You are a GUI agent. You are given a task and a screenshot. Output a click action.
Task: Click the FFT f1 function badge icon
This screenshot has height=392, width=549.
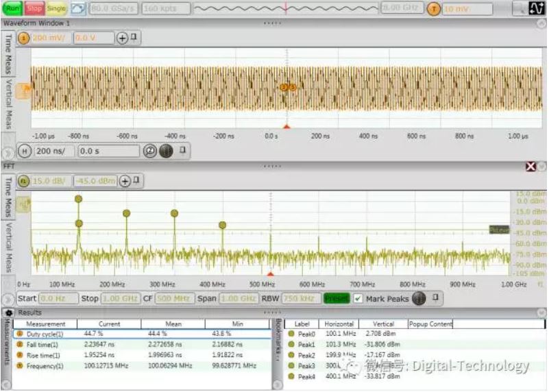23,181
